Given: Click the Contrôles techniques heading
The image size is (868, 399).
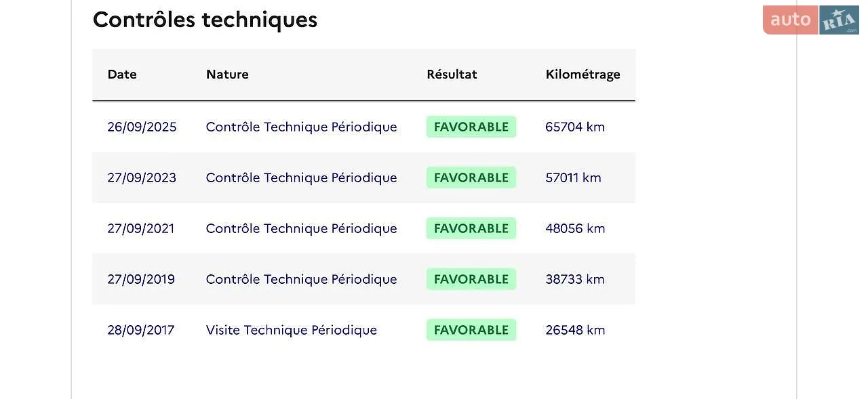Looking at the screenshot, I should coord(205,20).
